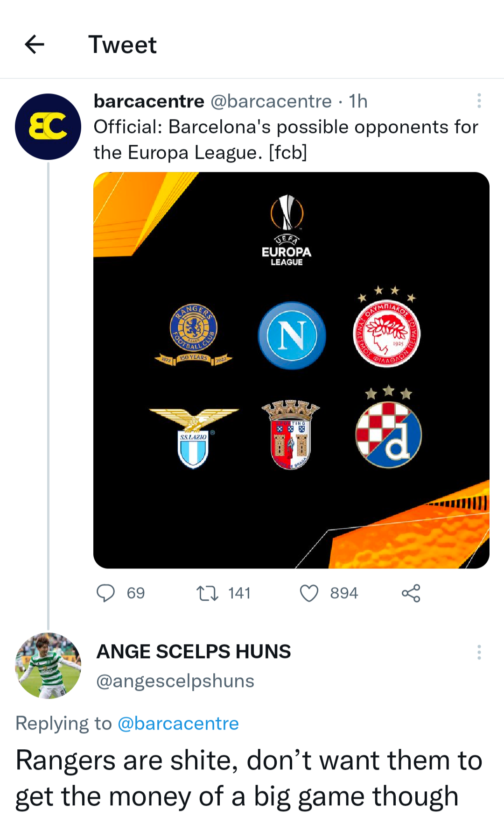Click the reply speech bubble icon
The width and height of the screenshot is (504, 824).
[105, 593]
